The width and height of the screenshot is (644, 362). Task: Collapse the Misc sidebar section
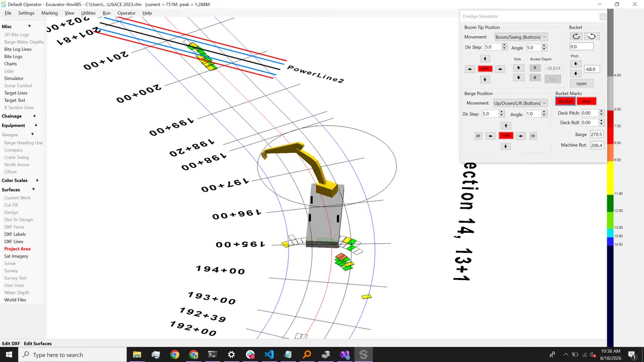[x=29, y=26]
